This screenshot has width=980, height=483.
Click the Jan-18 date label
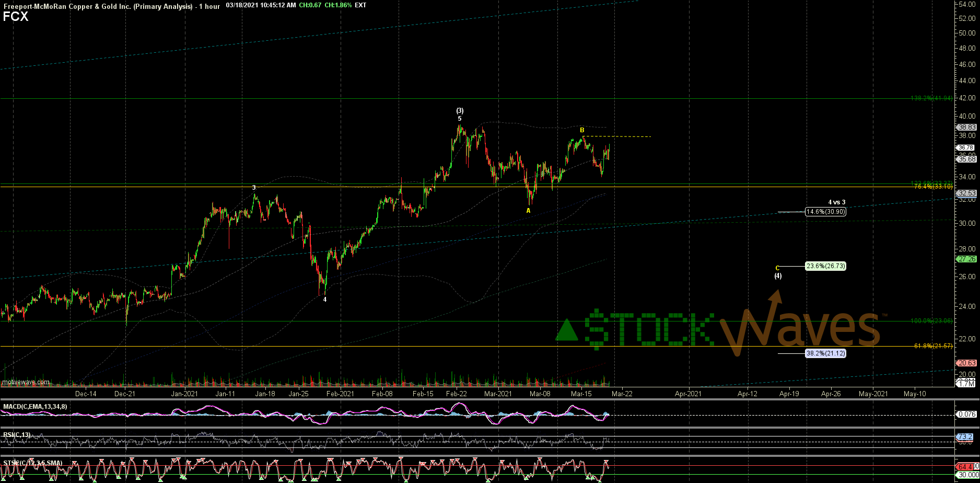(x=265, y=394)
